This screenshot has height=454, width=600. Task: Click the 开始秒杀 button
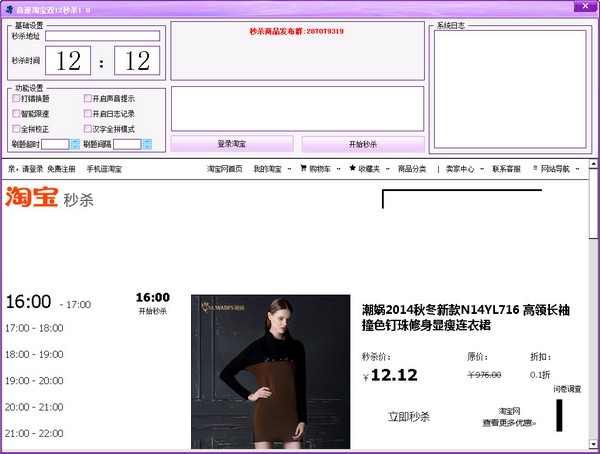click(x=363, y=144)
